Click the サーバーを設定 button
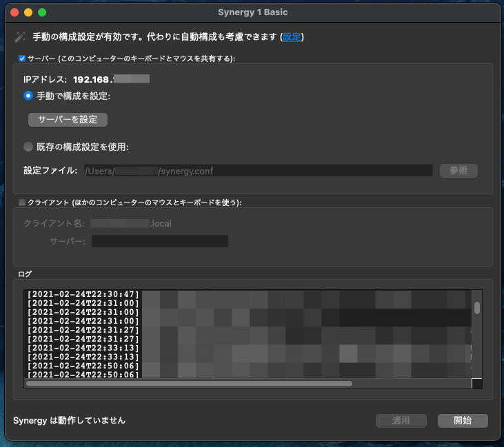The height and width of the screenshot is (447, 504). tap(68, 119)
